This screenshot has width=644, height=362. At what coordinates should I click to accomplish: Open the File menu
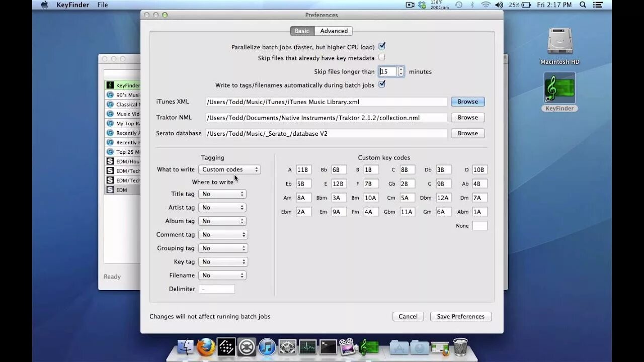point(103,5)
